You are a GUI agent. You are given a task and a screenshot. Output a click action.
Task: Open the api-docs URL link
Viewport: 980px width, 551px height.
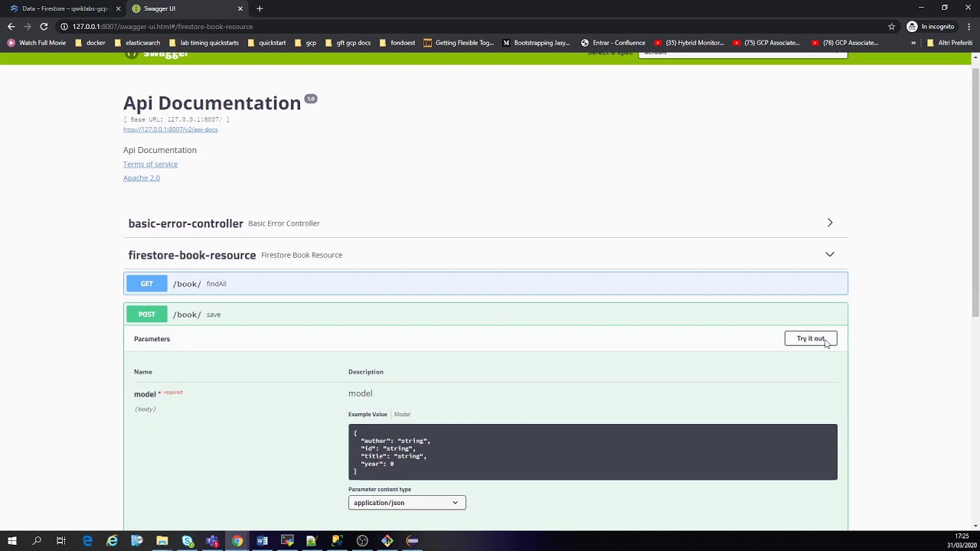click(x=171, y=129)
